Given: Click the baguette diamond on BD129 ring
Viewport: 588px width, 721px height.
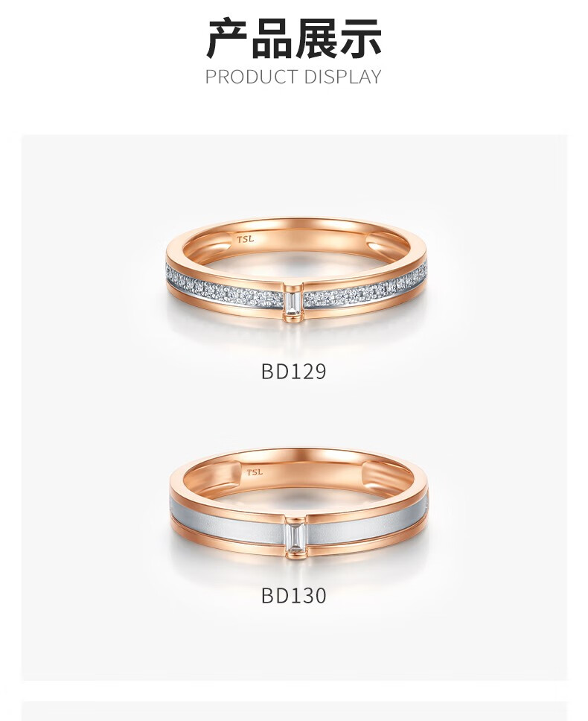Looking at the screenshot, I should click(x=293, y=302).
